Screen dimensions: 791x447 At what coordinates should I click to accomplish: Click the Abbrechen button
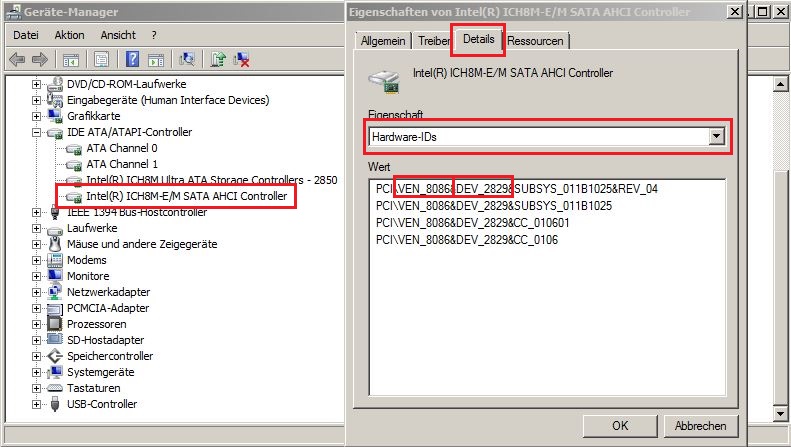pyautogui.click(x=701, y=426)
